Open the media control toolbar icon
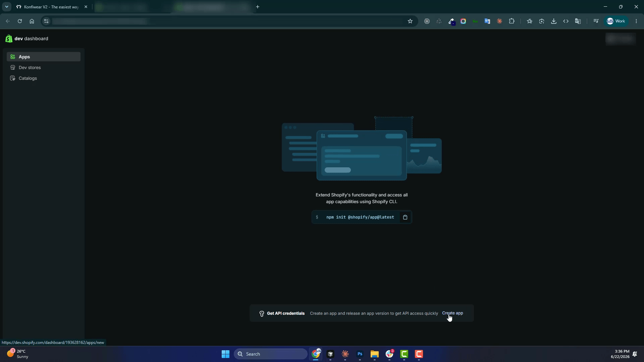644x362 pixels. pyautogui.click(x=596, y=21)
